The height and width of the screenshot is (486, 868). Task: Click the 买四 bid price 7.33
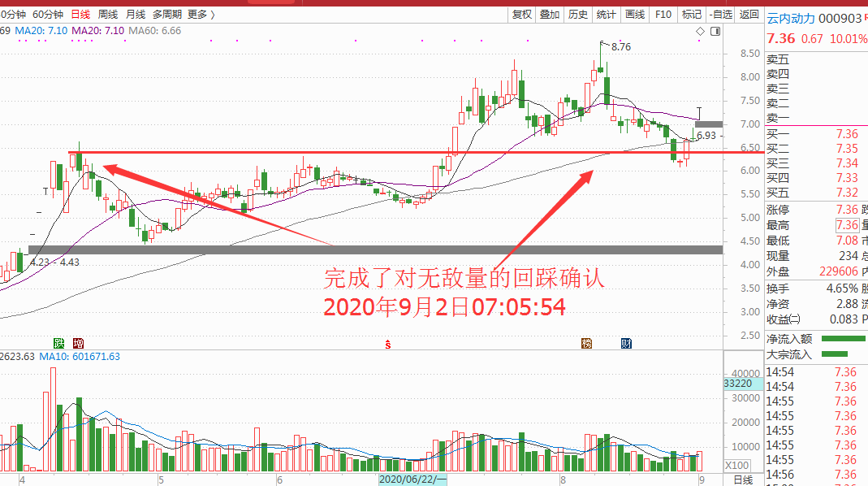click(x=847, y=178)
